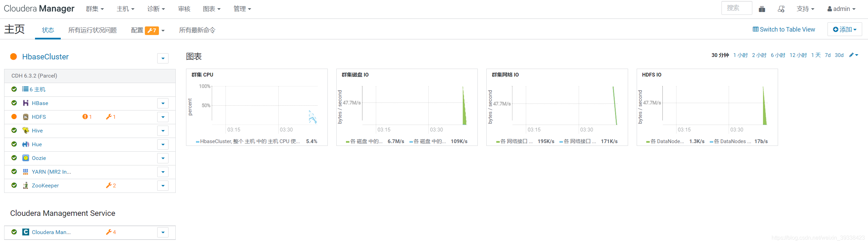This screenshot has height=244, width=868.
Task: Open the 主机 menu
Action: pos(126,9)
